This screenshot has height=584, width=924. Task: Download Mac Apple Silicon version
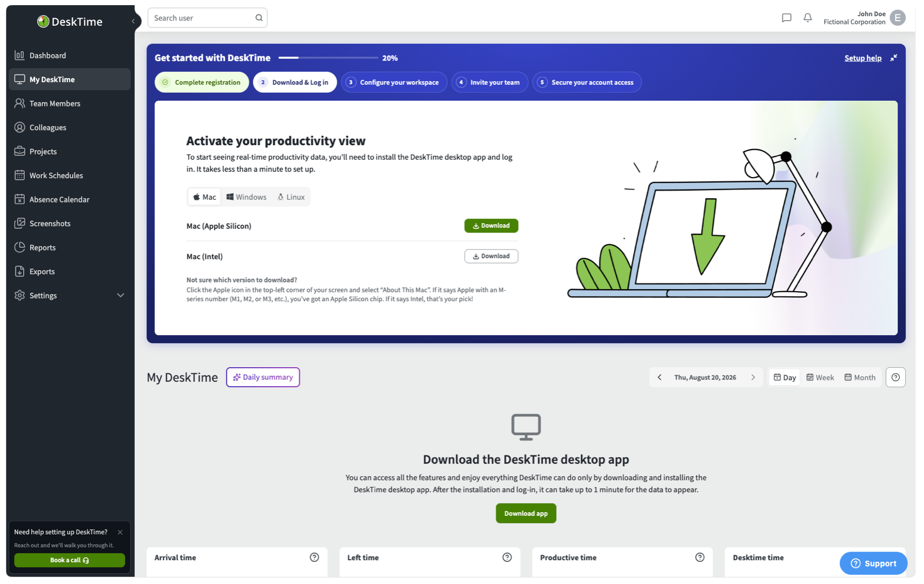click(491, 226)
